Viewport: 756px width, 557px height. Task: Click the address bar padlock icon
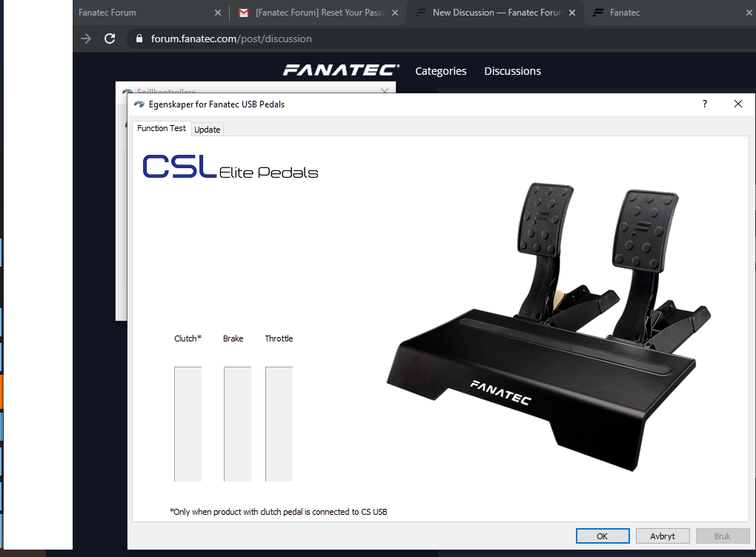139,39
